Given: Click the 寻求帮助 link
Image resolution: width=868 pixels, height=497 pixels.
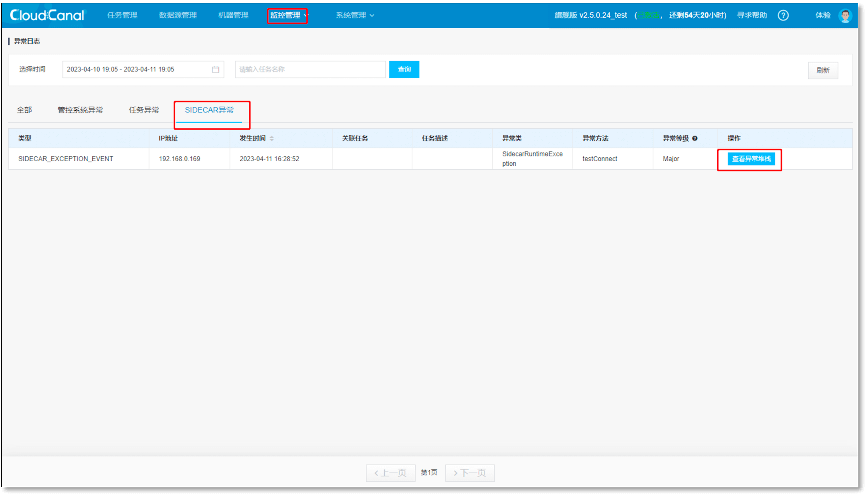Looking at the screenshot, I should (752, 16).
